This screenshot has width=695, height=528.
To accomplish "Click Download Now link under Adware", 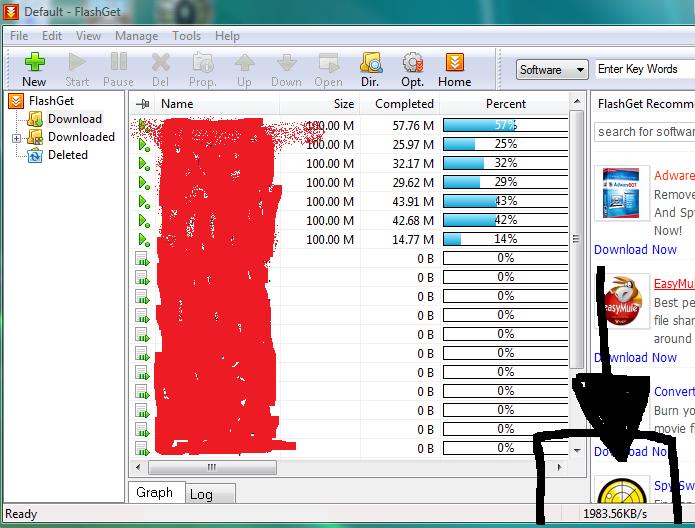I will (x=635, y=250).
